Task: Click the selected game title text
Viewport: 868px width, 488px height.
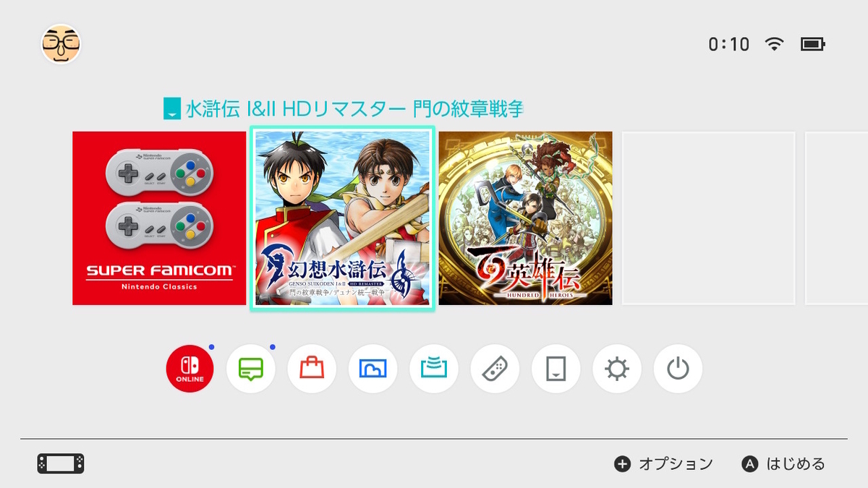Action: [x=354, y=109]
